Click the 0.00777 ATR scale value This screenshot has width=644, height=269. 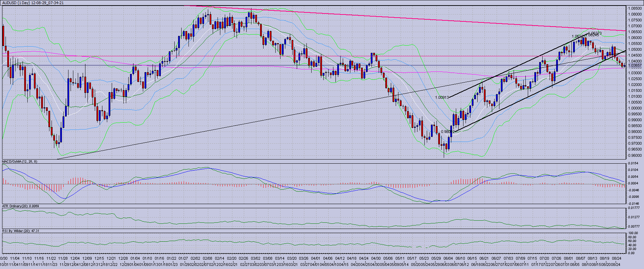pos(634,227)
